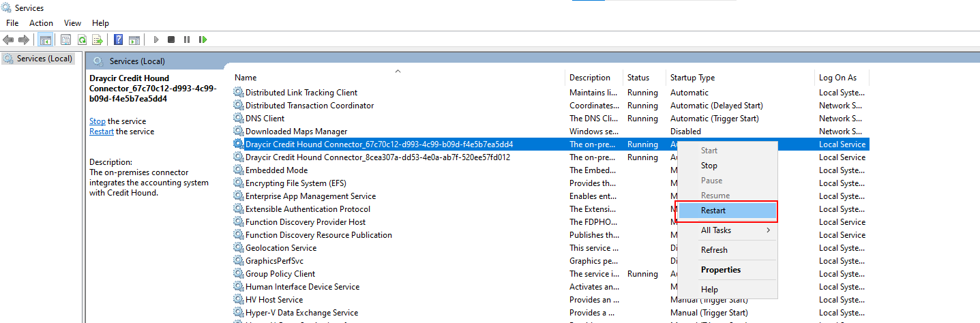Click Automatic (Delayed Start) startup type cell

click(x=717, y=106)
